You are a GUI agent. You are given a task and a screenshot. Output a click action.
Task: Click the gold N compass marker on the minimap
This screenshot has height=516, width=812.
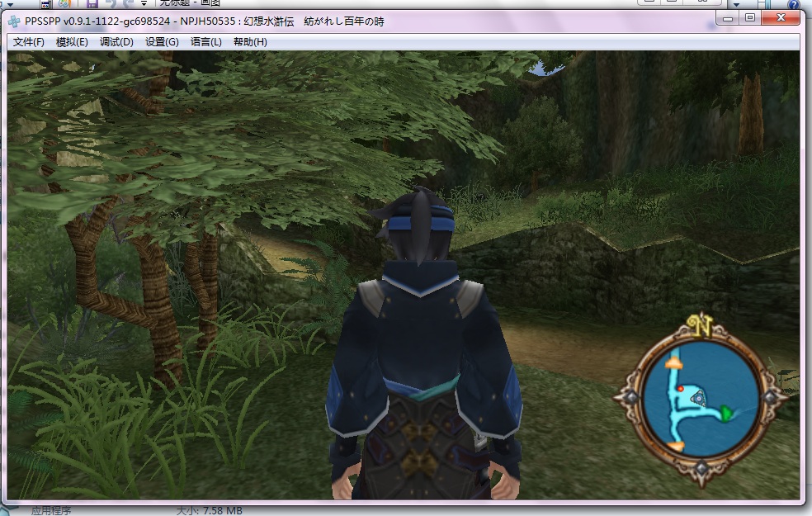pyautogui.click(x=702, y=326)
